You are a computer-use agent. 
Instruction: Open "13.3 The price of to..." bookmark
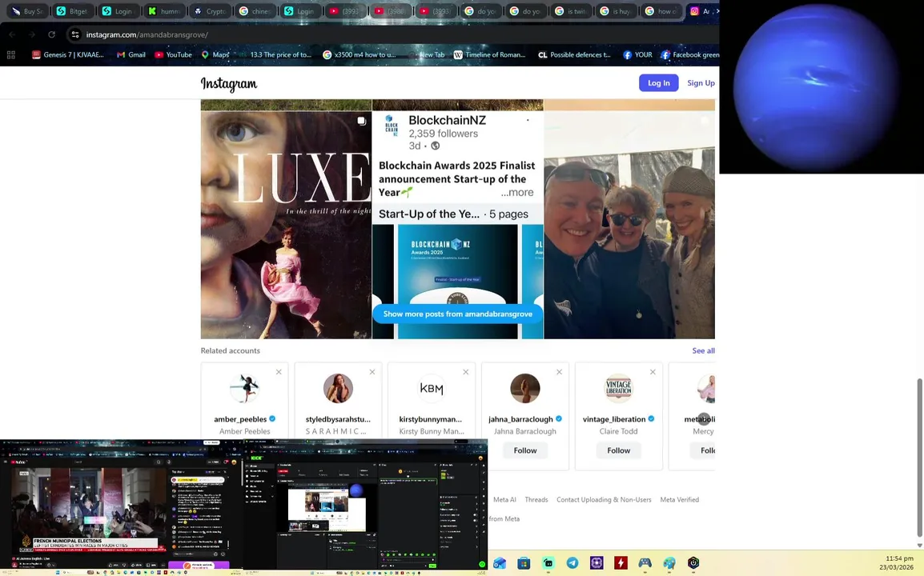point(275,54)
